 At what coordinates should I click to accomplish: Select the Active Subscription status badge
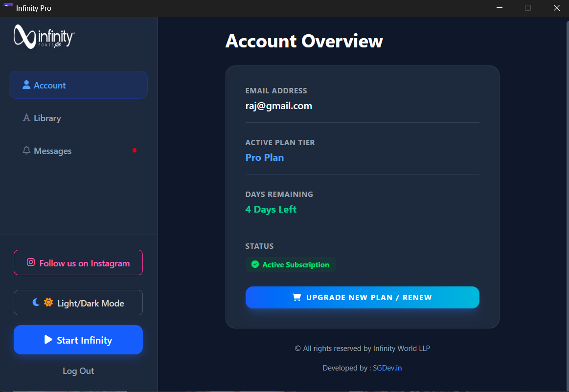(290, 264)
